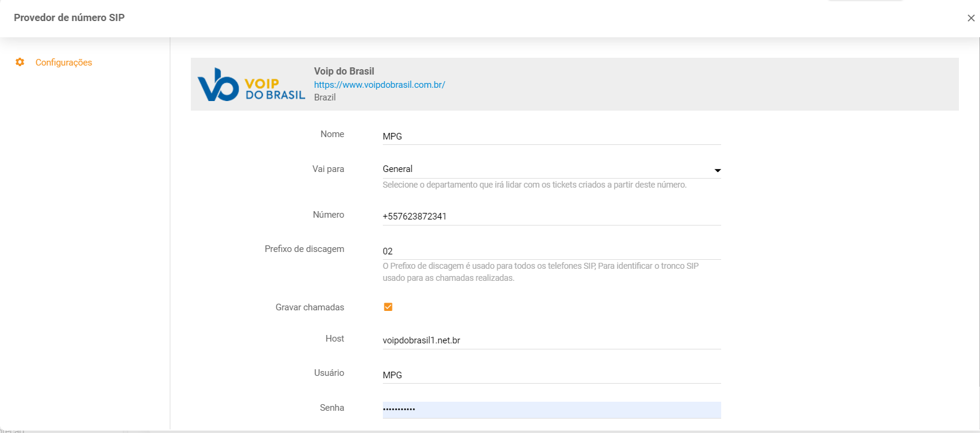980x433 pixels.
Task: Click the Senha password field
Action: click(x=551, y=410)
